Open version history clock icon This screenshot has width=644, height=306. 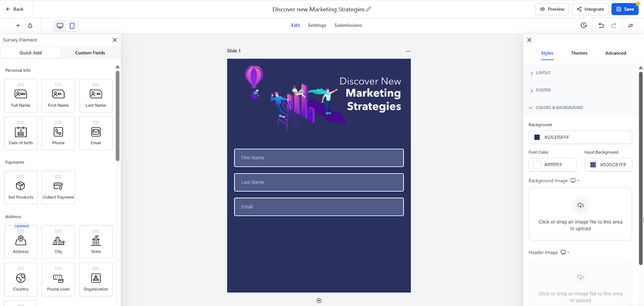click(x=584, y=25)
